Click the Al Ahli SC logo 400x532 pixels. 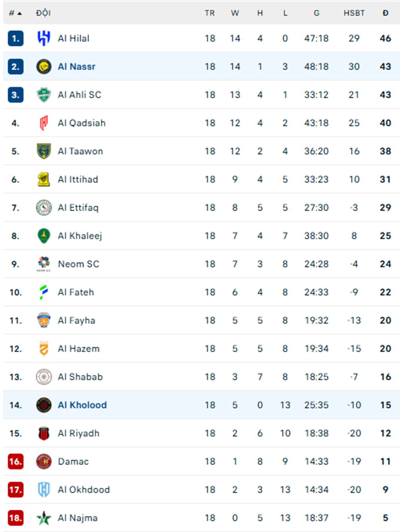pyautogui.click(x=44, y=95)
